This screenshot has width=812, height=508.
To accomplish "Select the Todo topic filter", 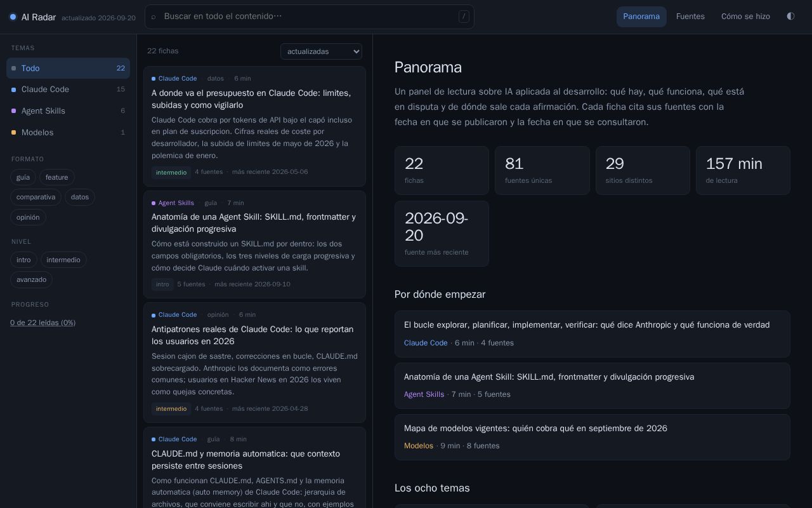I will tap(68, 68).
